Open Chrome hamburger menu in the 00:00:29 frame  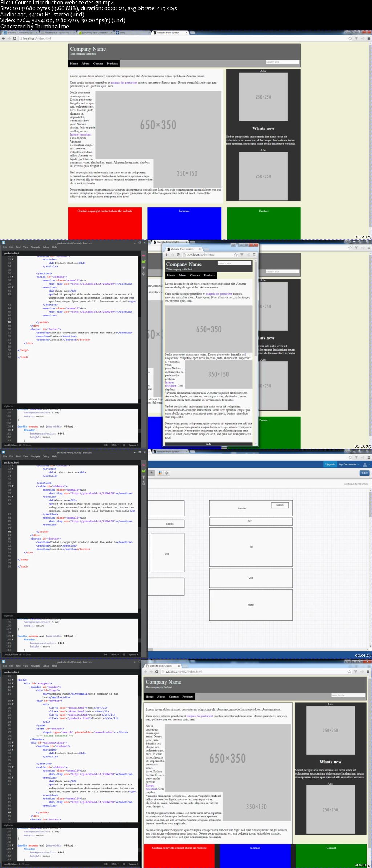tap(369, 38)
